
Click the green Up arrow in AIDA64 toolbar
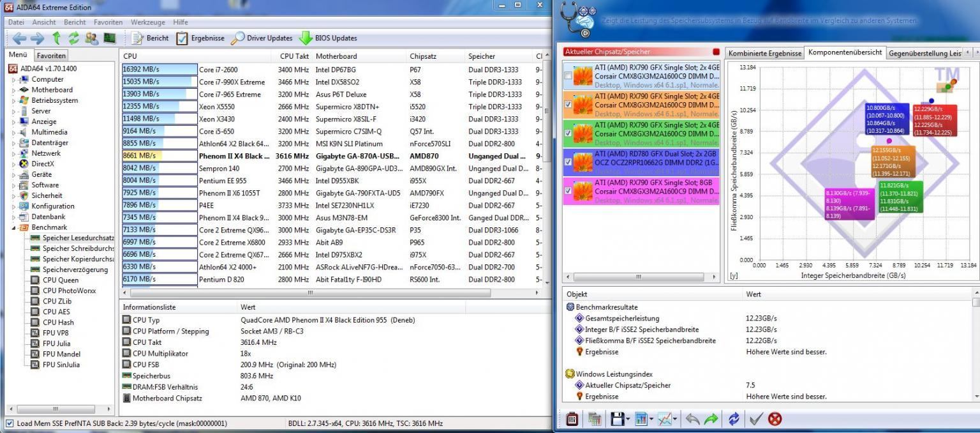tap(56, 38)
